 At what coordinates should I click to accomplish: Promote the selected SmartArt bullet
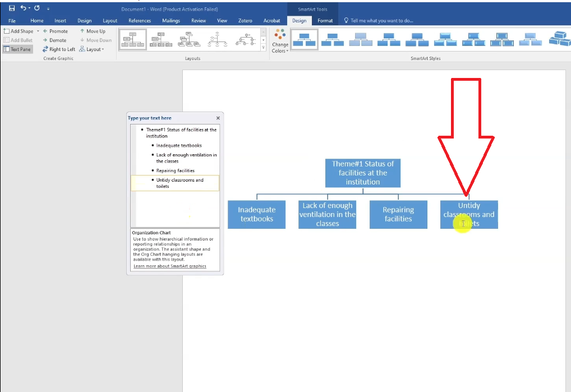click(x=55, y=31)
